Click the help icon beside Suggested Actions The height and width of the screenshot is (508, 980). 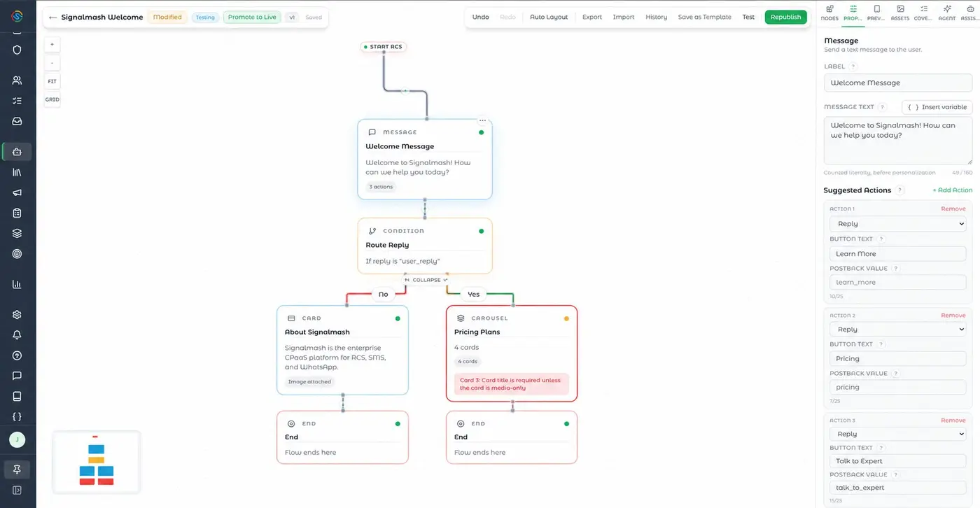pyautogui.click(x=900, y=190)
